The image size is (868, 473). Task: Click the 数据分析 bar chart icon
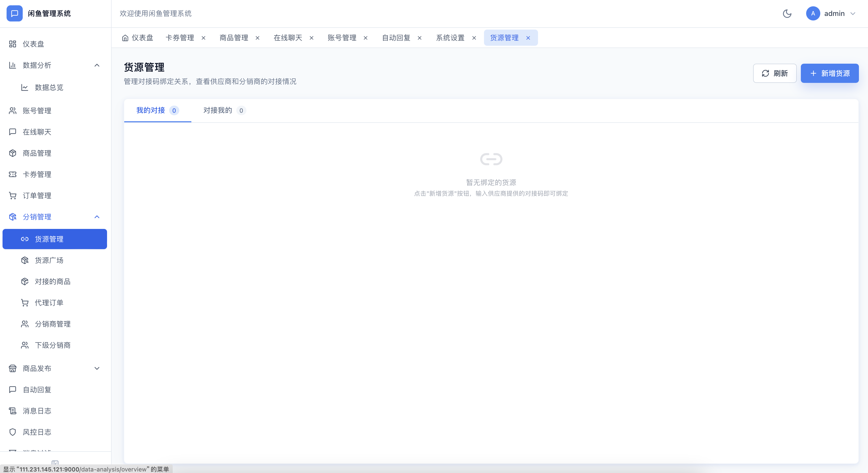coord(12,65)
